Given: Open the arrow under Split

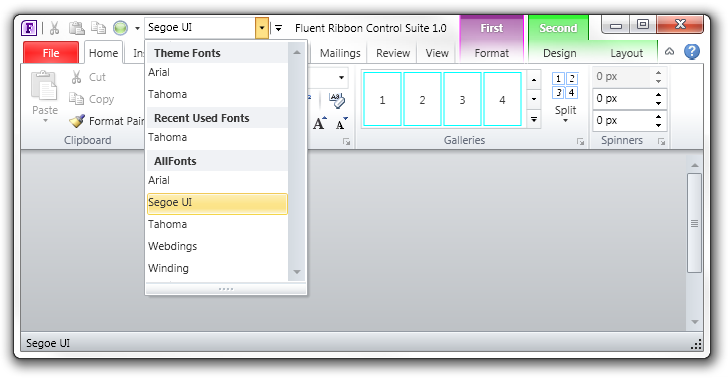Looking at the screenshot, I should pos(566,121).
